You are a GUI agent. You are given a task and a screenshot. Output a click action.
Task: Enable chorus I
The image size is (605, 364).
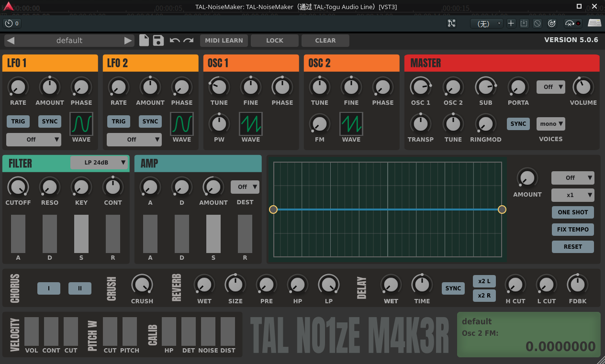click(49, 288)
